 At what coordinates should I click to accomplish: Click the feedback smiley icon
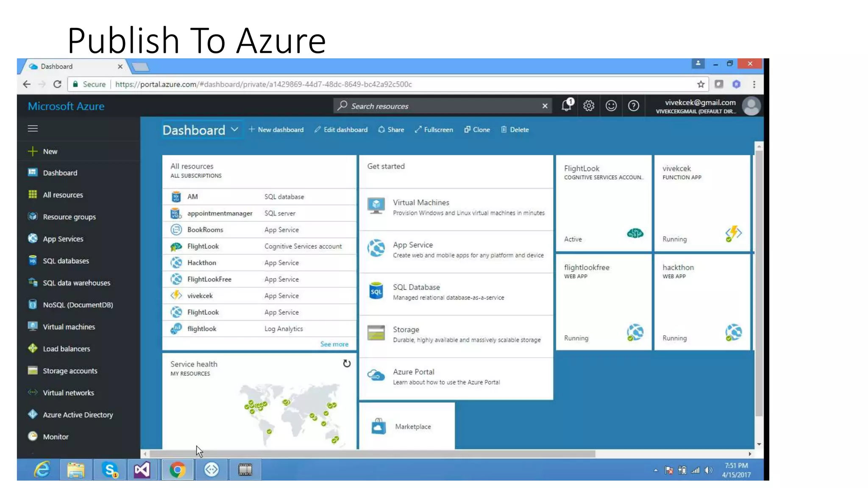[611, 105]
